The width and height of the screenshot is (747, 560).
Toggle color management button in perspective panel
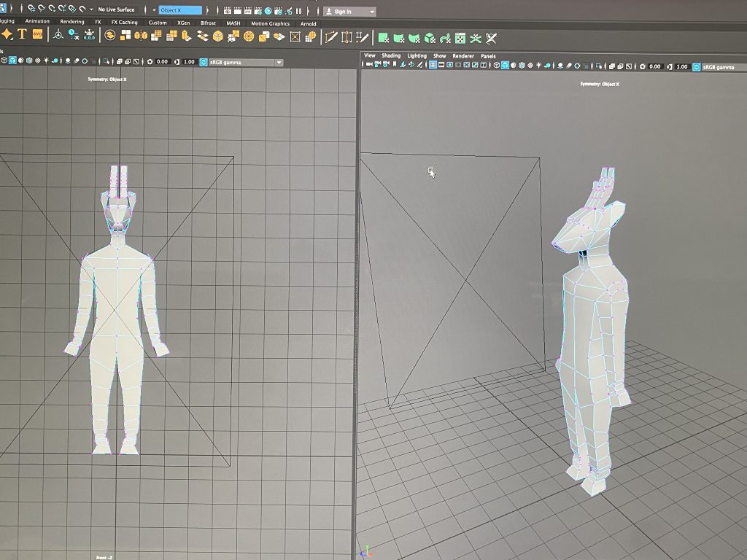coord(696,66)
